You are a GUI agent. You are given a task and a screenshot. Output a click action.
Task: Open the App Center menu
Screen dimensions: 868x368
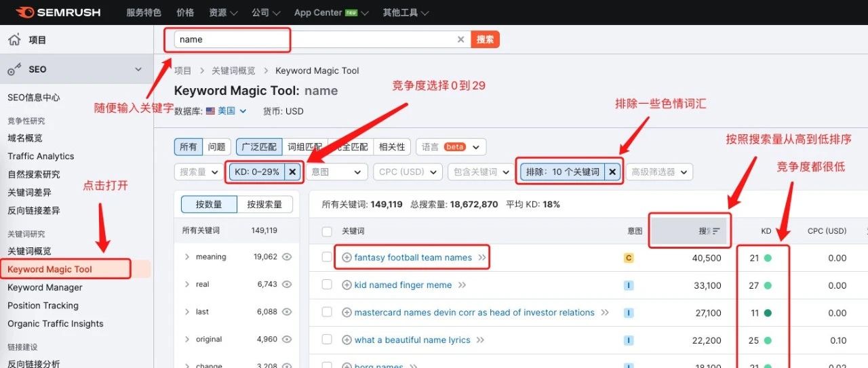pyautogui.click(x=332, y=12)
